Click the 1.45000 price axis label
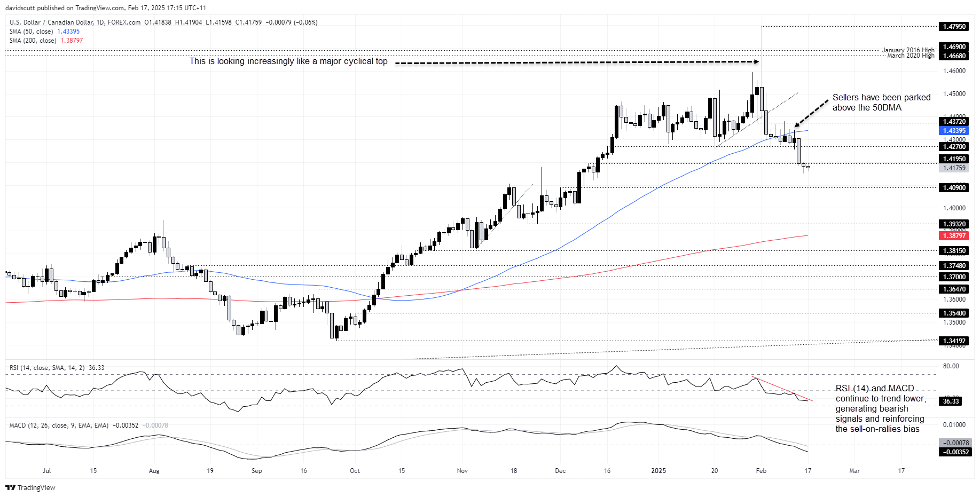This screenshot has height=497, width=980. click(x=954, y=94)
